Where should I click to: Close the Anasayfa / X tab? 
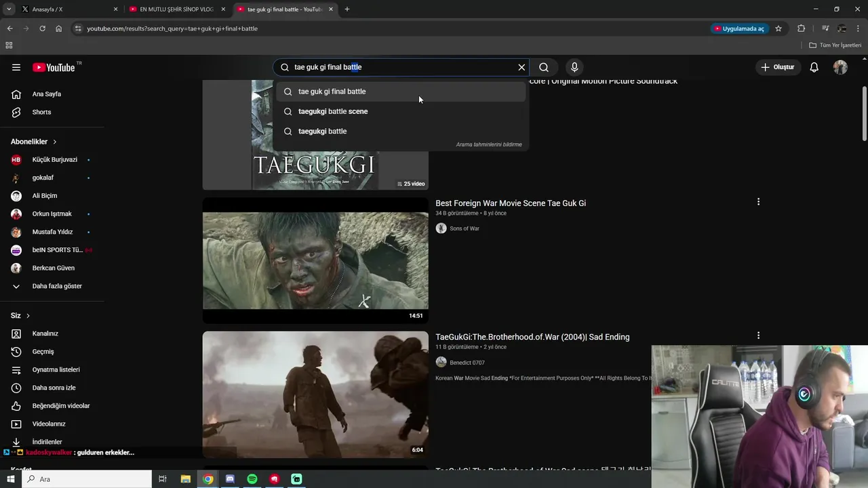click(x=115, y=9)
